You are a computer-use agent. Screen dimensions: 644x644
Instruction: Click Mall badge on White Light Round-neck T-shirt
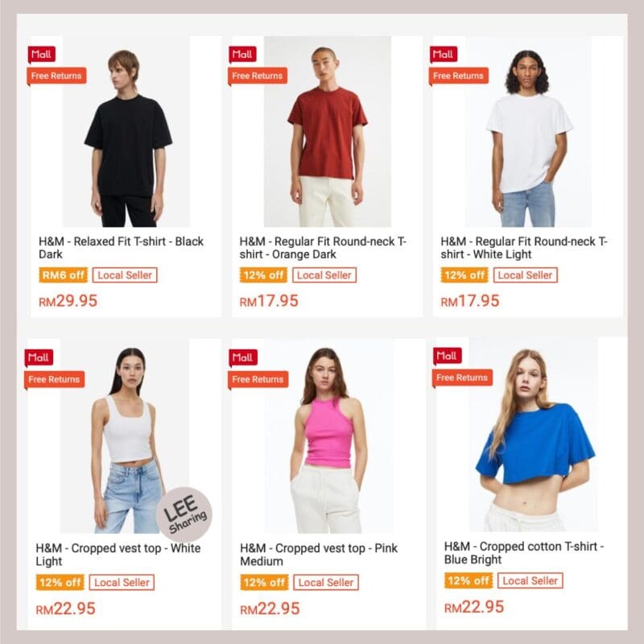click(x=444, y=55)
